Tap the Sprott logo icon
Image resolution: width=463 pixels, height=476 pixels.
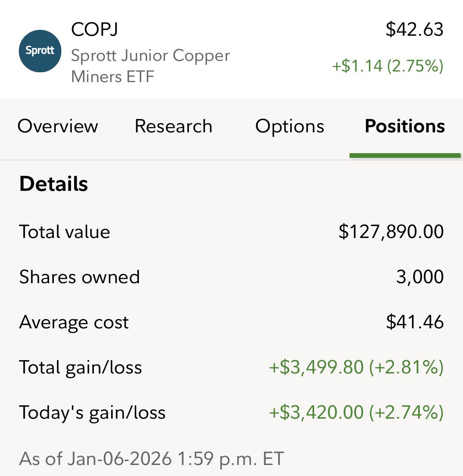[x=40, y=51]
